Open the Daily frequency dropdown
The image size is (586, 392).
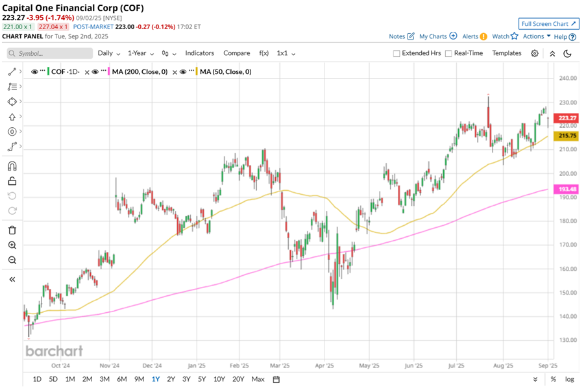pyautogui.click(x=109, y=53)
